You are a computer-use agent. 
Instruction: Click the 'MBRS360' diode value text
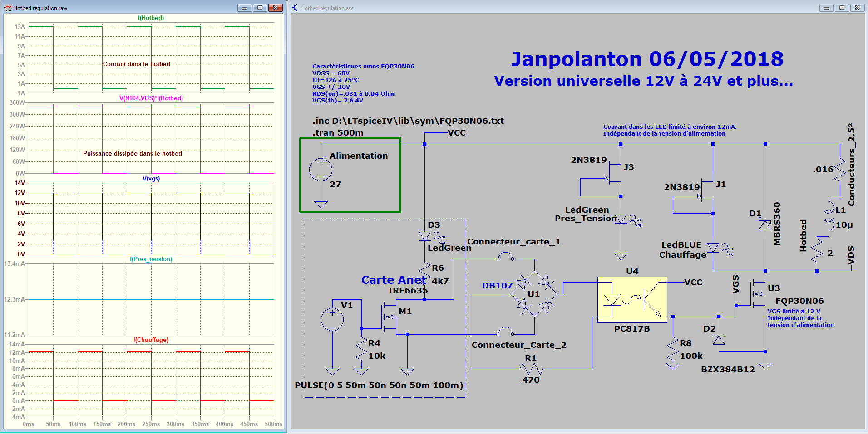777,224
